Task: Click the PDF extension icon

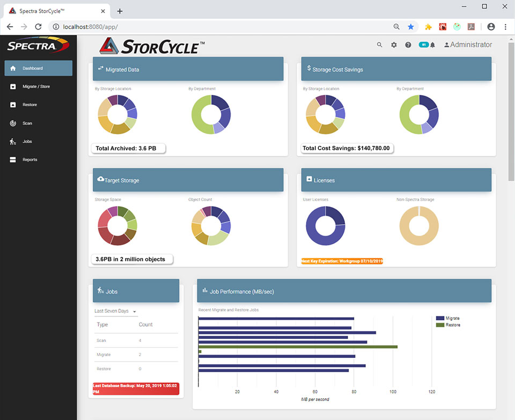Action: coord(471,27)
